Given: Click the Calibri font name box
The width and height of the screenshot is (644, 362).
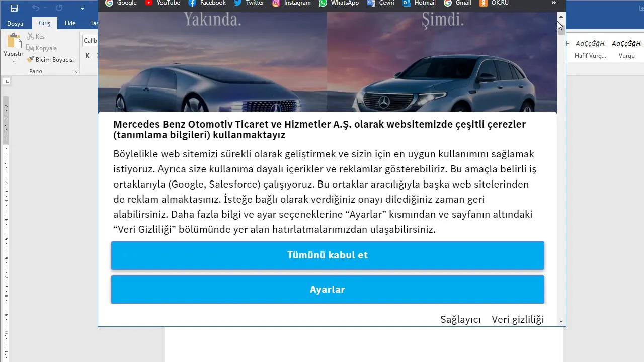Looking at the screenshot, I should click(91, 41).
